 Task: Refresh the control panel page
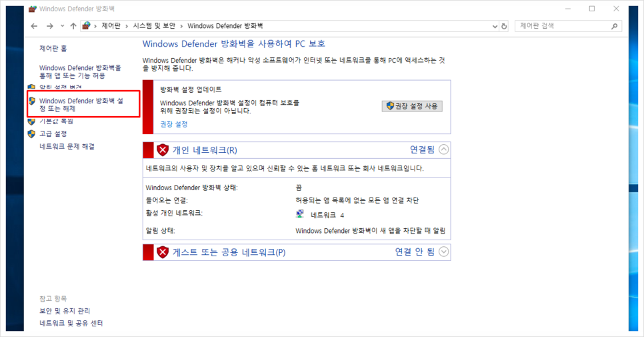tap(504, 26)
